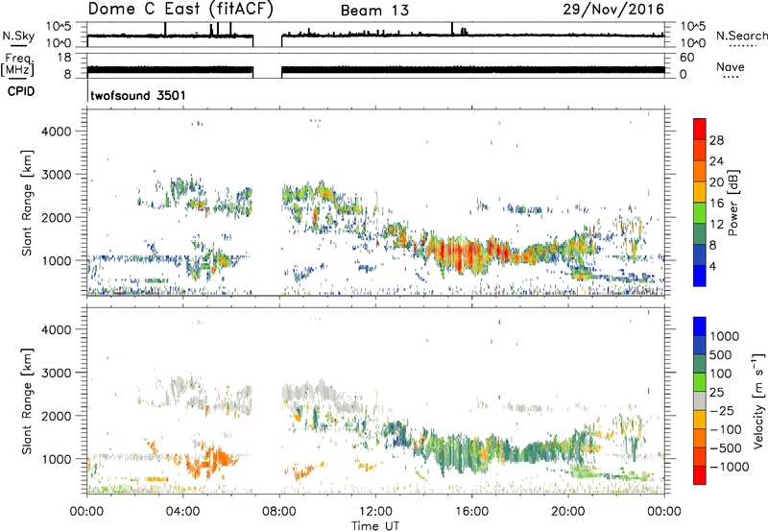Click the 'Time UT' axis title
This screenshot has width=768, height=532.
(x=375, y=526)
